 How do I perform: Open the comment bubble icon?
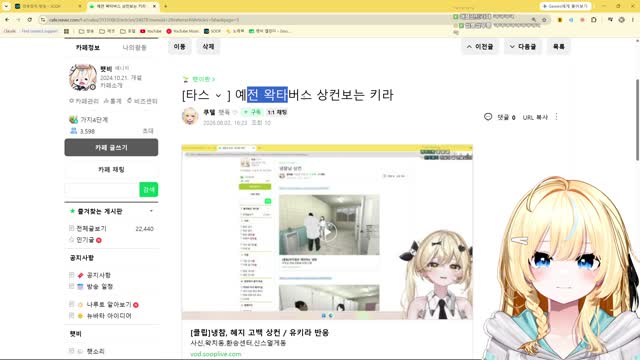[x=488, y=117]
